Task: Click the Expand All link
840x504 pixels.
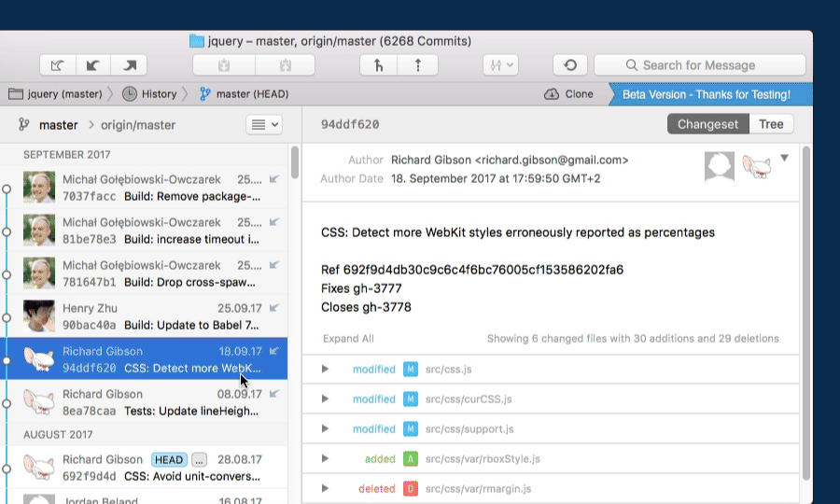Action: click(348, 339)
